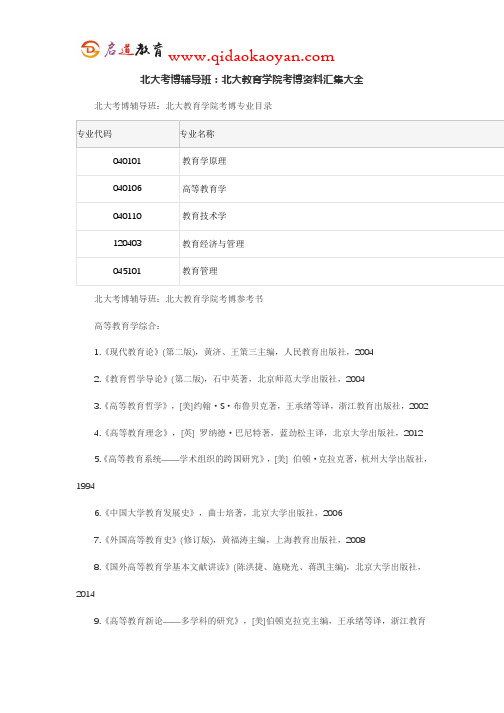Open the www.qidaokaoyan.com link

pos(251,57)
